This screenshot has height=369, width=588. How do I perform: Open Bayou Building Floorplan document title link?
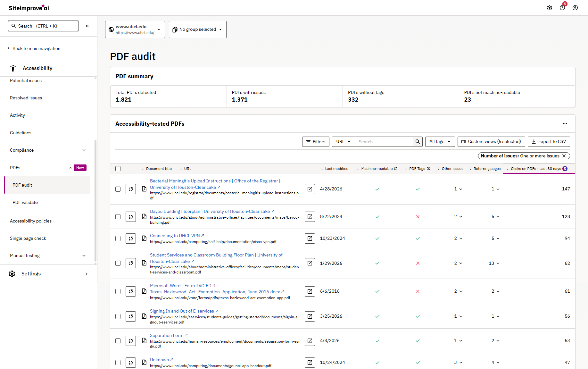coord(210,211)
